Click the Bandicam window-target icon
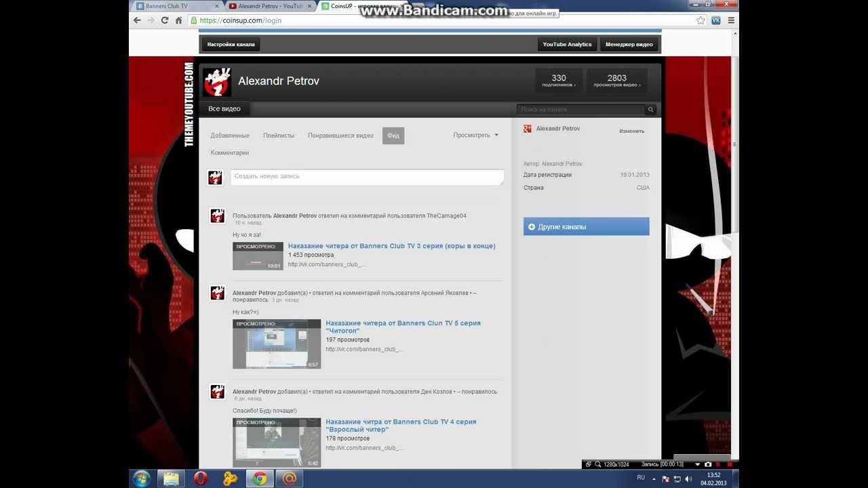The height and width of the screenshot is (488, 868). point(589,464)
